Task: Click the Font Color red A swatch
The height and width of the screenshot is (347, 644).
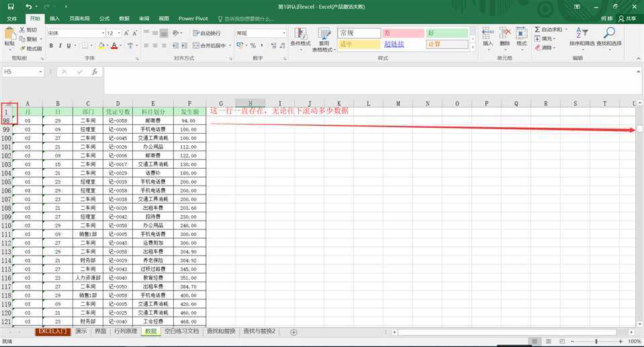Action: point(114,46)
